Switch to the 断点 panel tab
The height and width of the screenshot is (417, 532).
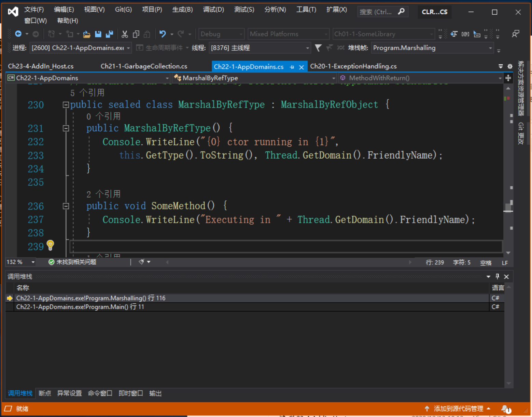pos(45,393)
